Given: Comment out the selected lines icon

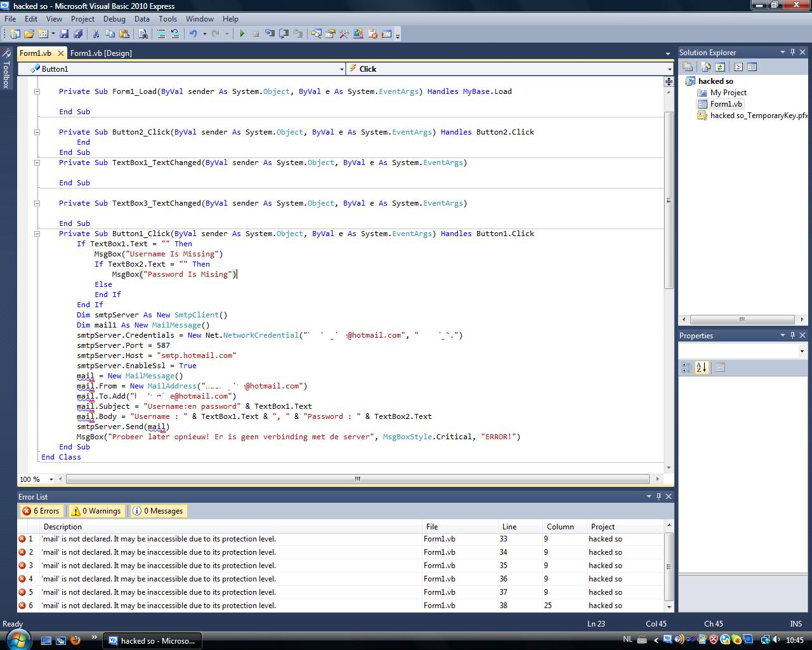Looking at the screenshot, I should (161, 34).
